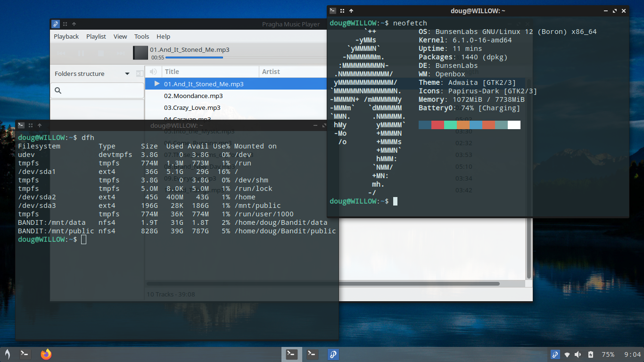Image resolution: width=644 pixels, height=362 pixels.
Task: Click terminal icon in dfh terminal title bar
Action: click(x=21, y=125)
